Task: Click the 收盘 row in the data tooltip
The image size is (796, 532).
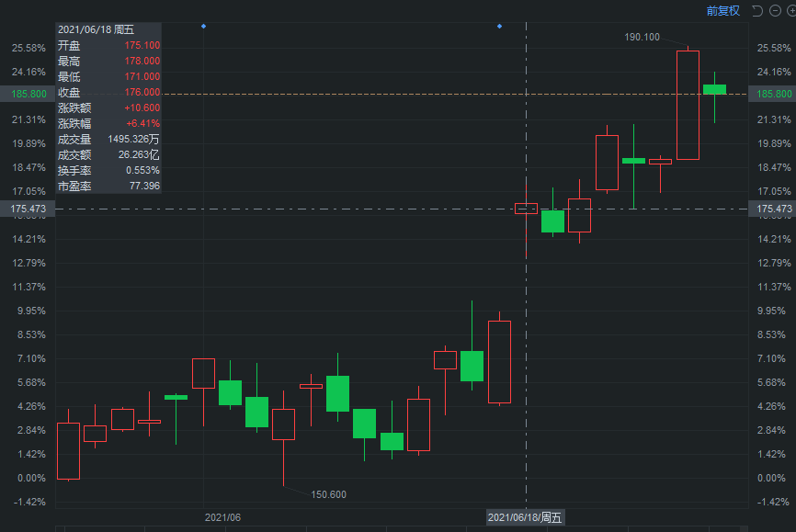Action: pos(108,92)
